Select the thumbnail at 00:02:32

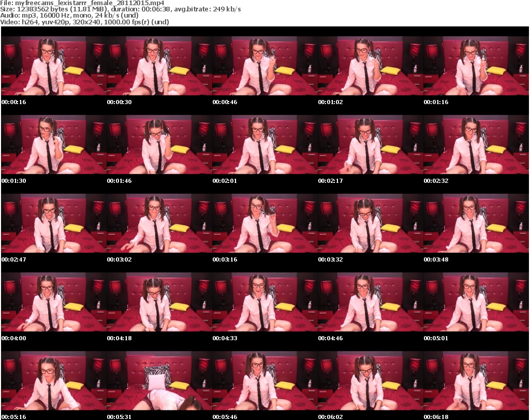(x=476, y=144)
